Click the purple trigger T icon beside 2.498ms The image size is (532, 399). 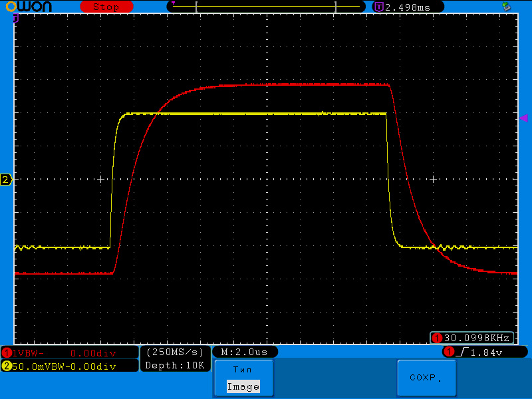[x=378, y=7]
